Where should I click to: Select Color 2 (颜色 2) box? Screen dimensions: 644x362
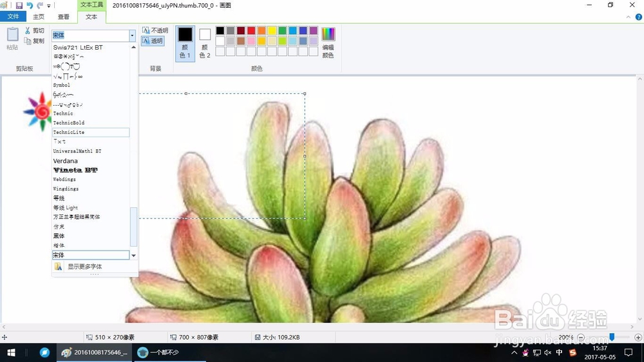(x=205, y=43)
